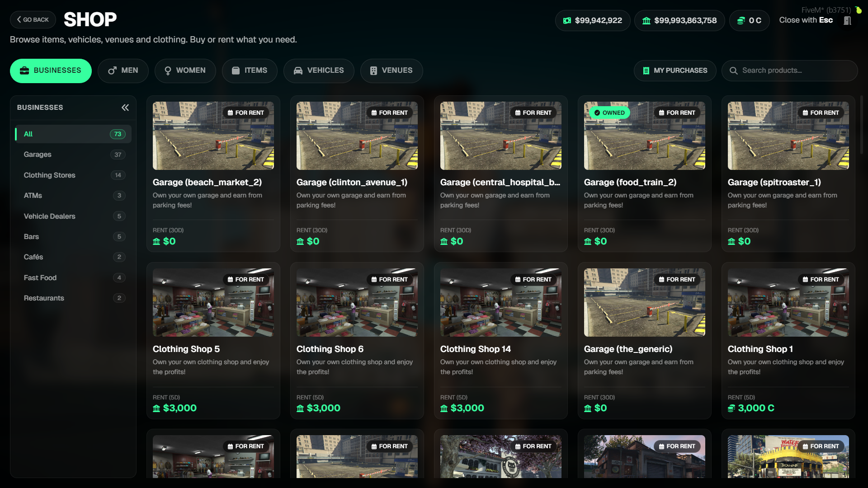Click the cash balance icon in header
This screenshot has width=868, height=488.
[x=567, y=20]
